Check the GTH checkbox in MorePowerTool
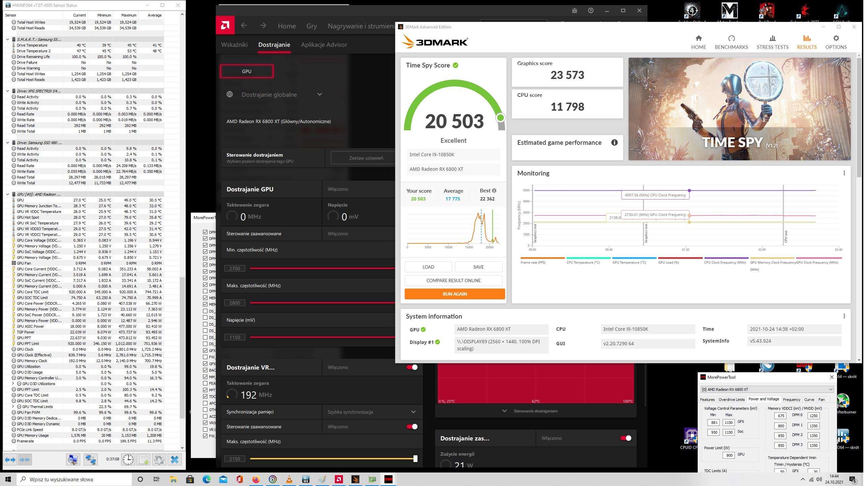 point(205,410)
